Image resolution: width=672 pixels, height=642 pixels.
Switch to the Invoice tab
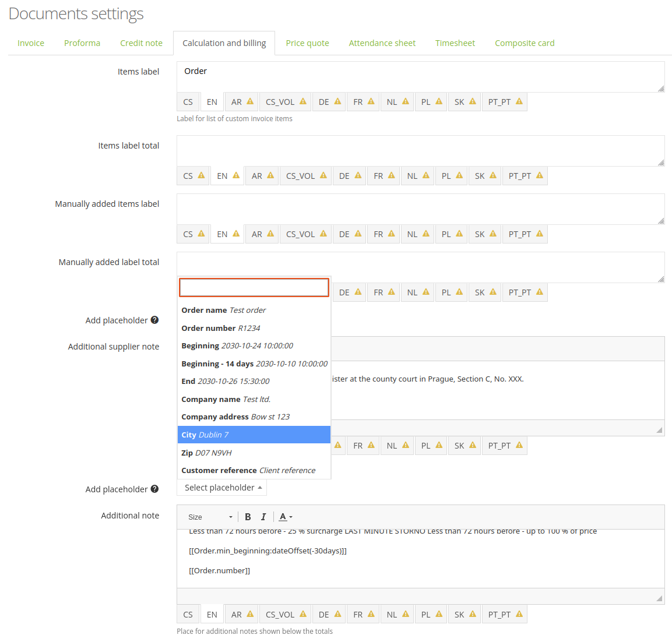pyautogui.click(x=30, y=43)
